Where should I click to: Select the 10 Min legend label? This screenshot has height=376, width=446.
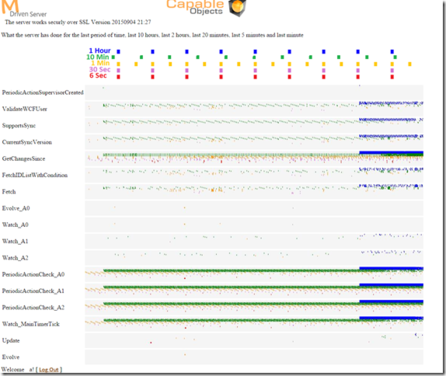pos(98,57)
